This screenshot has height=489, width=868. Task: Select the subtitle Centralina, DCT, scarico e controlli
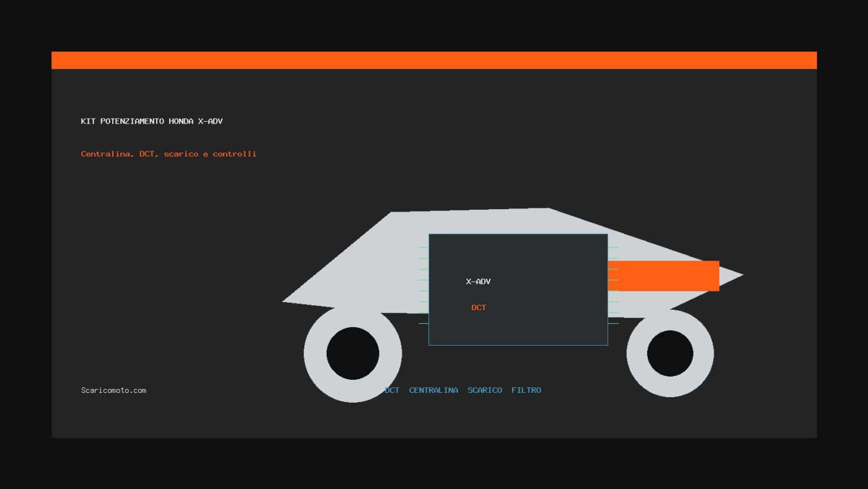tap(169, 154)
